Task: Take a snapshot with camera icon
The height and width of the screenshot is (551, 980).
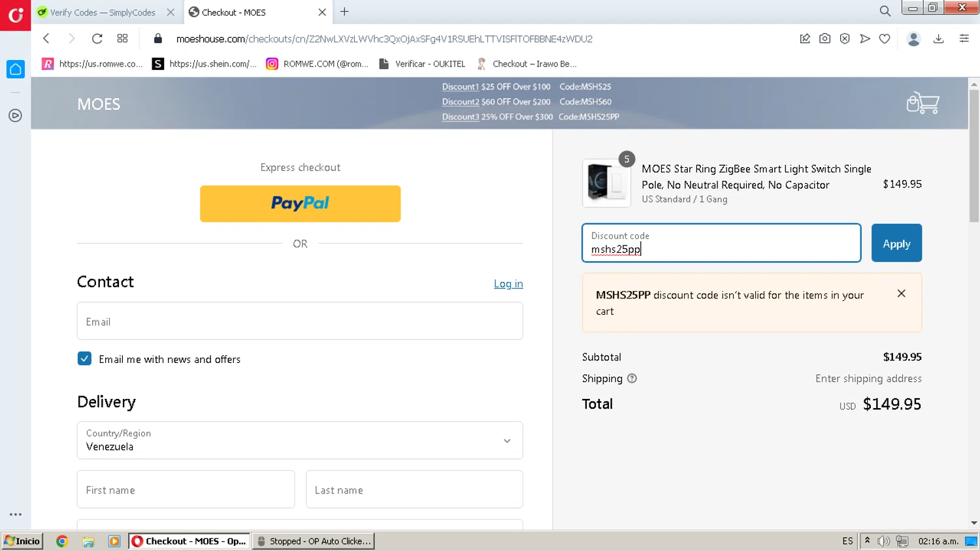Action: (x=825, y=39)
